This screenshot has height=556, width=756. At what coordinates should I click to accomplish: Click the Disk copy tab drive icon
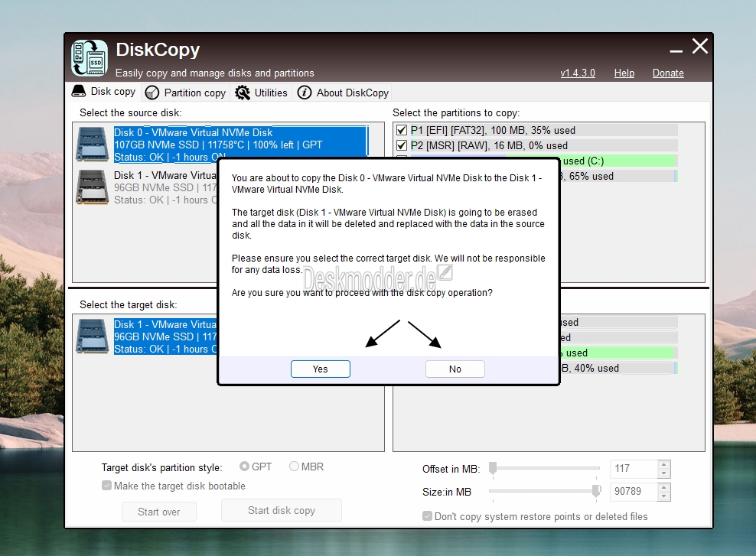79,91
